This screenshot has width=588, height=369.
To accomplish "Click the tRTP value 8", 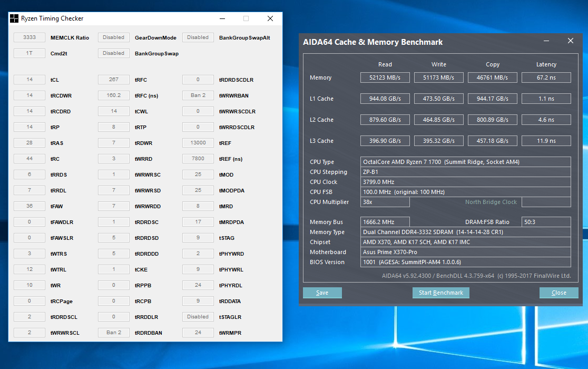I will pyautogui.click(x=114, y=127).
